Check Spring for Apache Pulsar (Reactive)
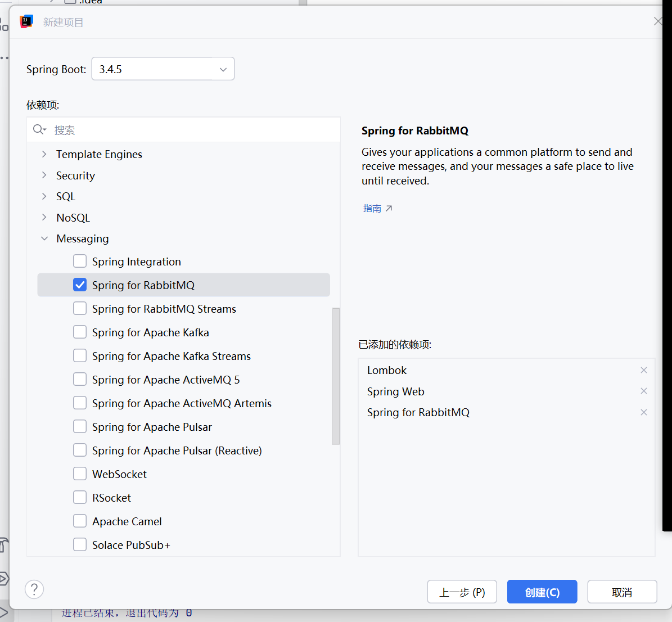The height and width of the screenshot is (622, 672). coord(80,450)
